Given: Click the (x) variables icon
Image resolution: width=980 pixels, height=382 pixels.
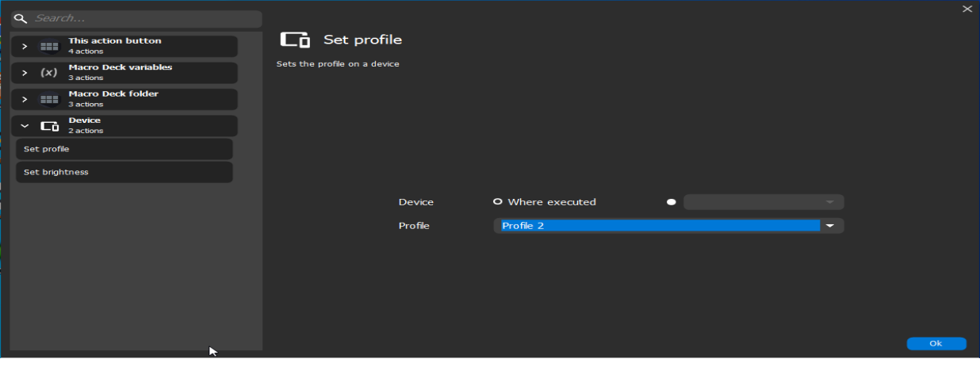Looking at the screenshot, I should (49, 73).
